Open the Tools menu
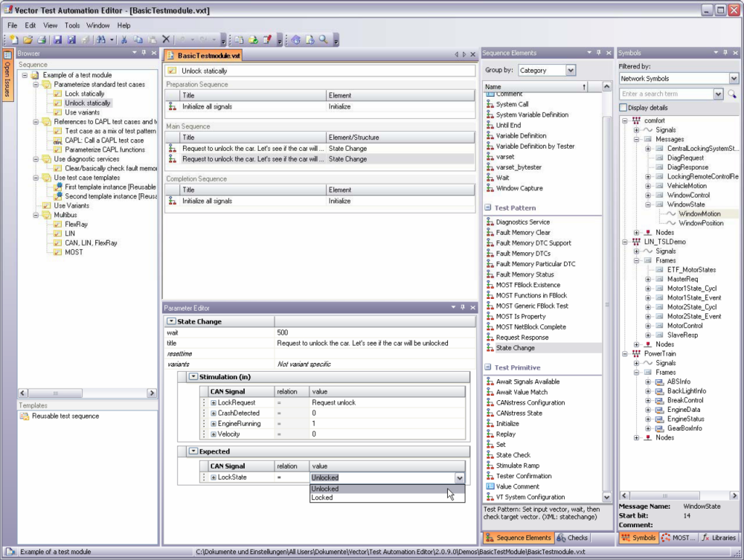Screen dimensions: 744x560 pos(72,25)
